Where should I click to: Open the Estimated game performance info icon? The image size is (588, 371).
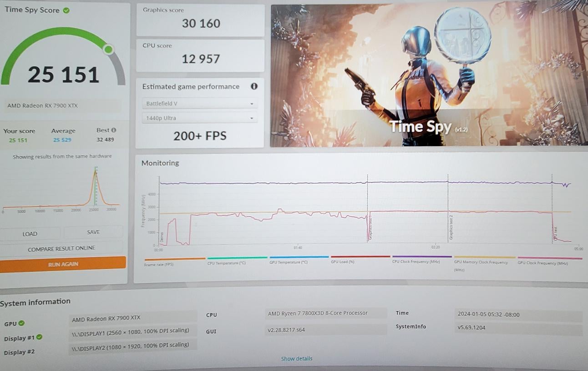pyautogui.click(x=254, y=86)
